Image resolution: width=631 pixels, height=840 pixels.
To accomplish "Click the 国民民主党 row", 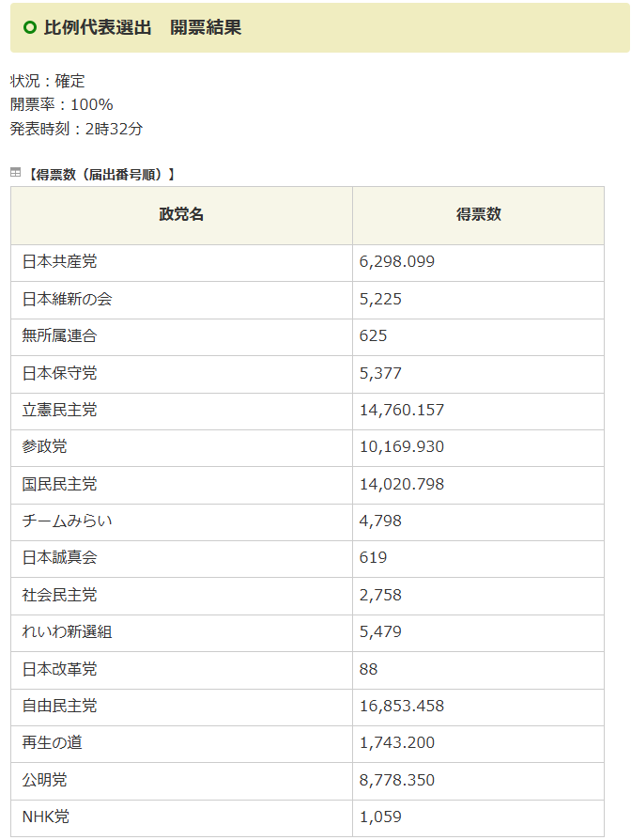I will (307, 485).
